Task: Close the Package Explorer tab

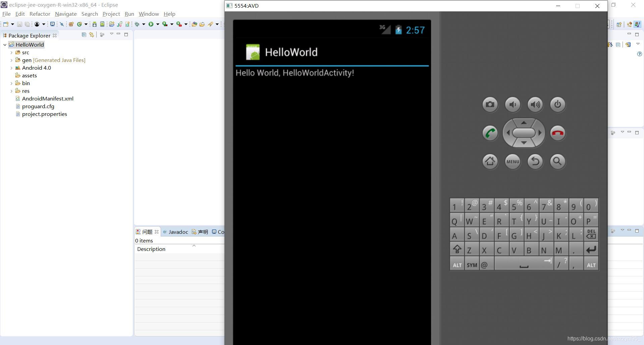Action: click(x=55, y=35)
